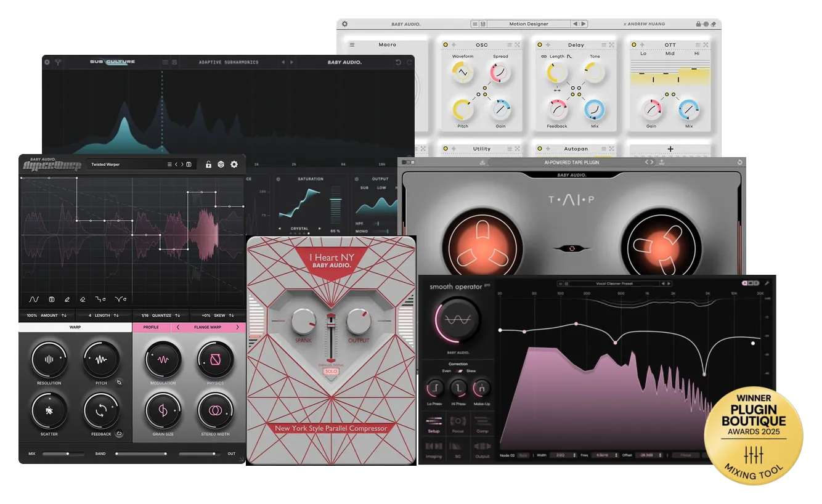Viewport: 822px width, 504px height.
Task: Go to previous profile before FLANGE WARP
Action: (178, 327)
